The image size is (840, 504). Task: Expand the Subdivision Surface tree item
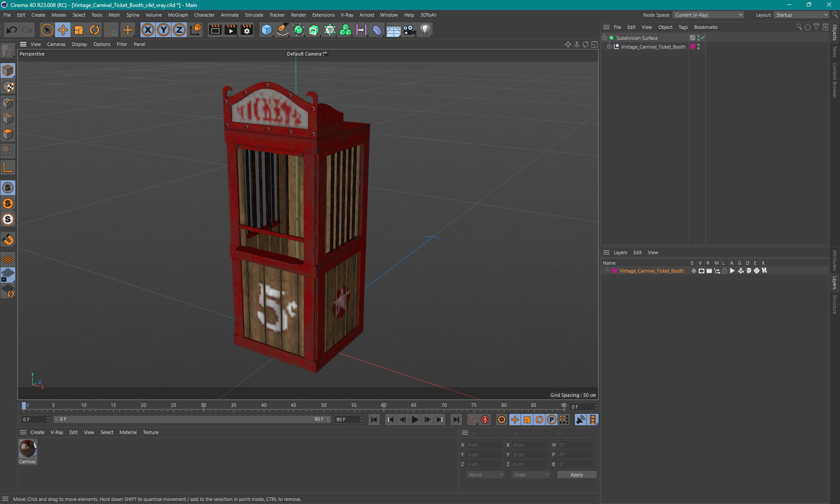tap(605, 38)
